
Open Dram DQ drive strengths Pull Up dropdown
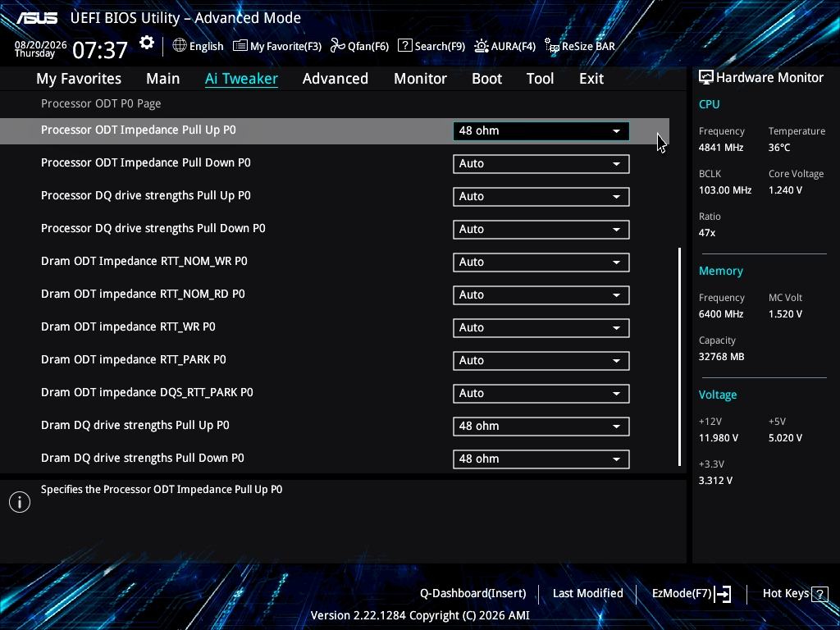pyautogui.click(x=541, y=427)
